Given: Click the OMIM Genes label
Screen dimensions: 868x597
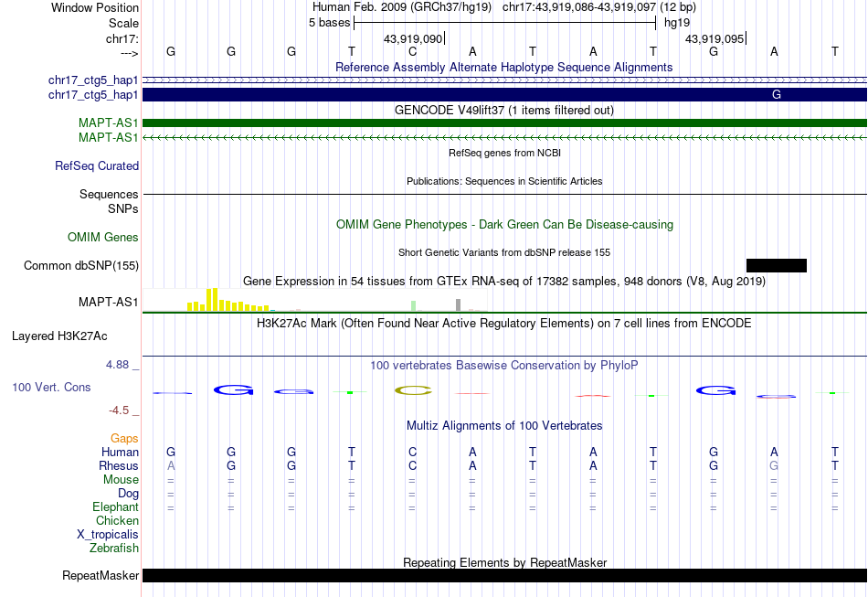Looking at the screenshot, I should point(103,237).
